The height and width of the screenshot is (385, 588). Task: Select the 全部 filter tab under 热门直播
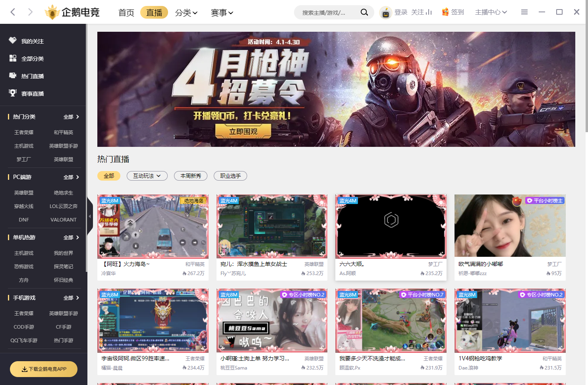click(x=109, y=176)
